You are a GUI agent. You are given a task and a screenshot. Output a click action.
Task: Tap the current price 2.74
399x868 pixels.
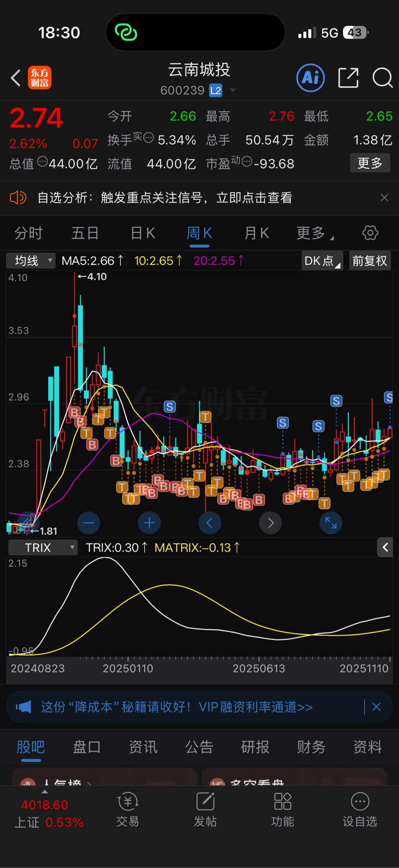(36, 118)
